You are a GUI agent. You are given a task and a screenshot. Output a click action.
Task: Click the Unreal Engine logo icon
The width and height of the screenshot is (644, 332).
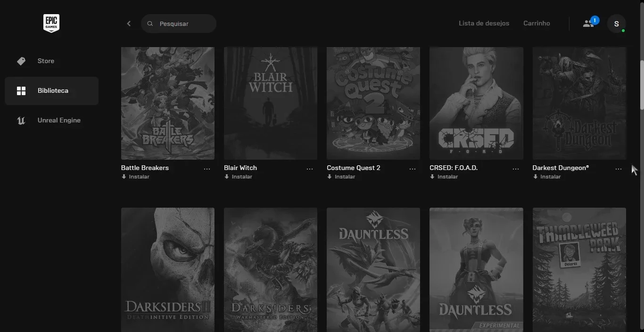coord(21,121)
